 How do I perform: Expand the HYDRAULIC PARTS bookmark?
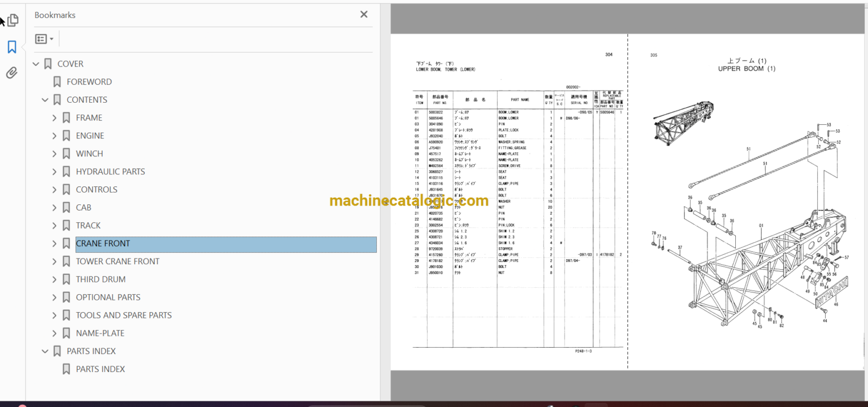tap(54, 171)
